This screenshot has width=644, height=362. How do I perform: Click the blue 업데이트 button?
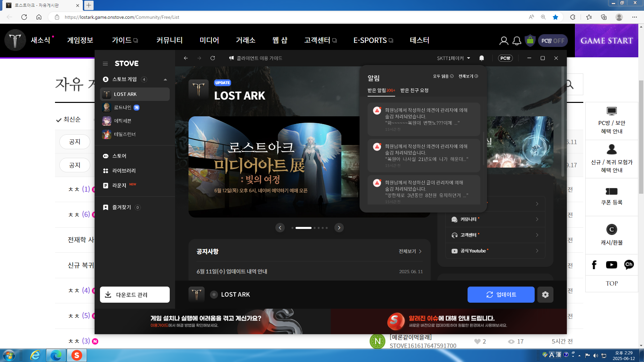[501, 295]
